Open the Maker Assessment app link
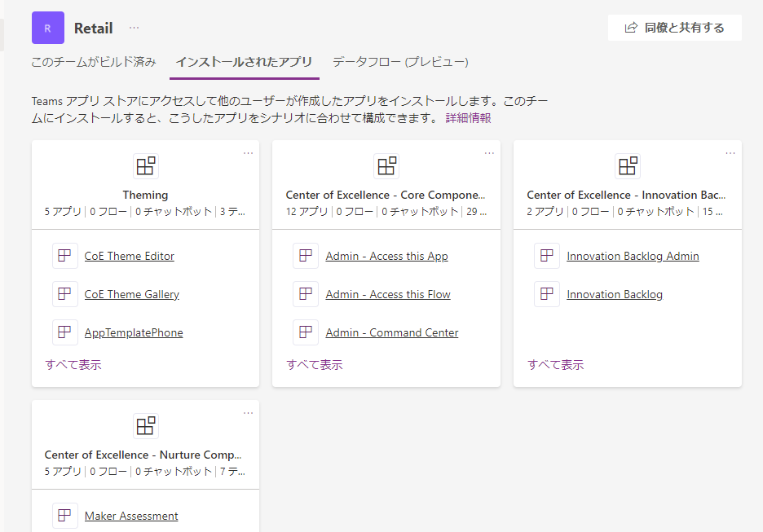 click(131, 516)
